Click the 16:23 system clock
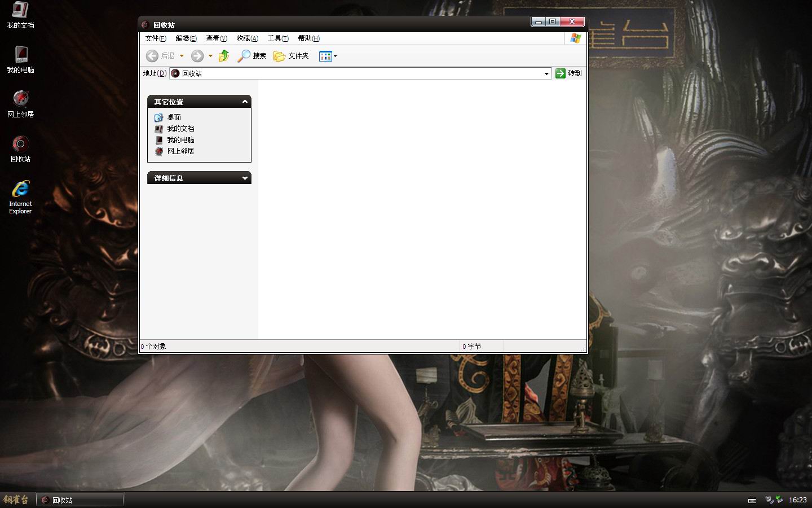 pyautogui.click(x=797, y=500)
